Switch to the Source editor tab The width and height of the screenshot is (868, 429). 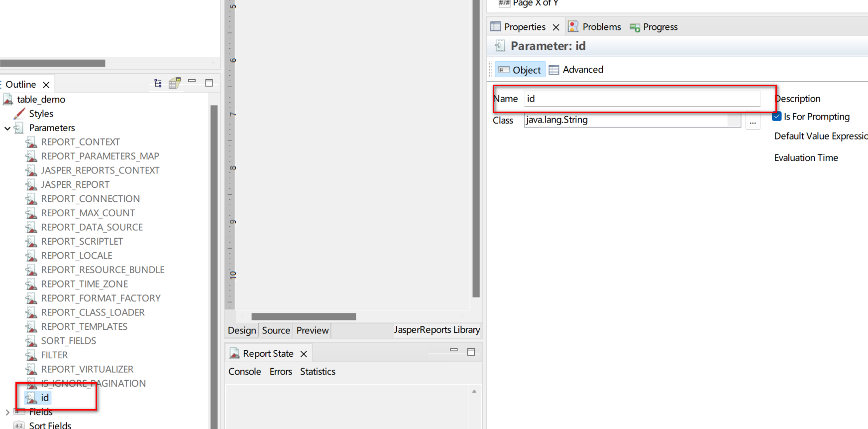(276, 330)
